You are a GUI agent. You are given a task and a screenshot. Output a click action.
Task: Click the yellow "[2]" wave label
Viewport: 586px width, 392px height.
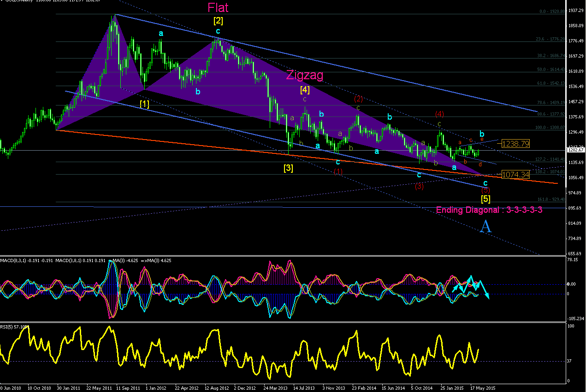tap(218, 20)
